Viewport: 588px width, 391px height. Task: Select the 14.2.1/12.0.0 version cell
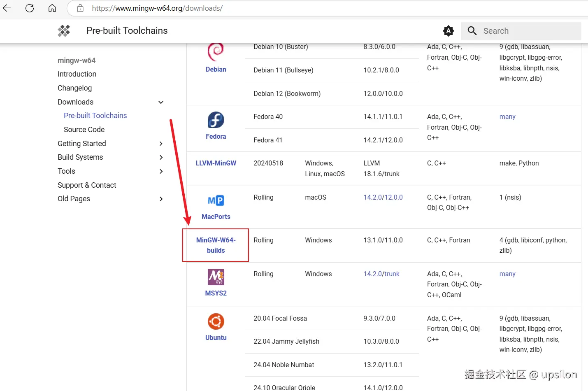[383, 140]
